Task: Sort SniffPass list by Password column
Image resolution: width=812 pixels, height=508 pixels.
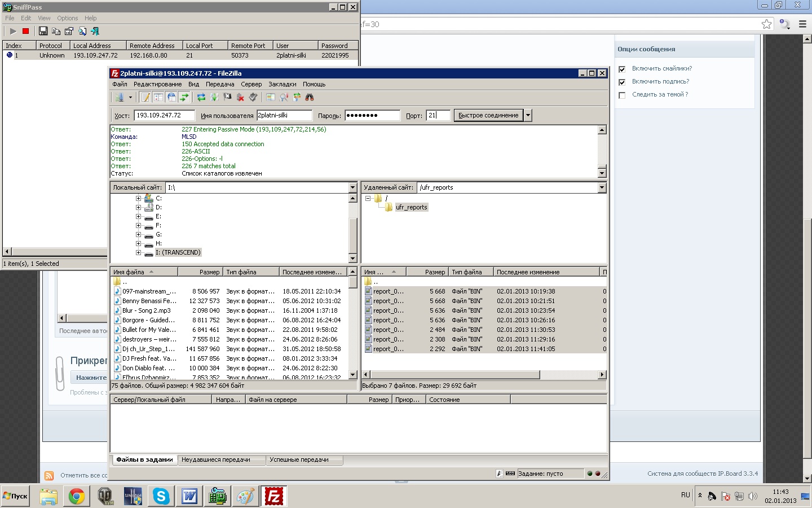Action: [x=338, y=46]
